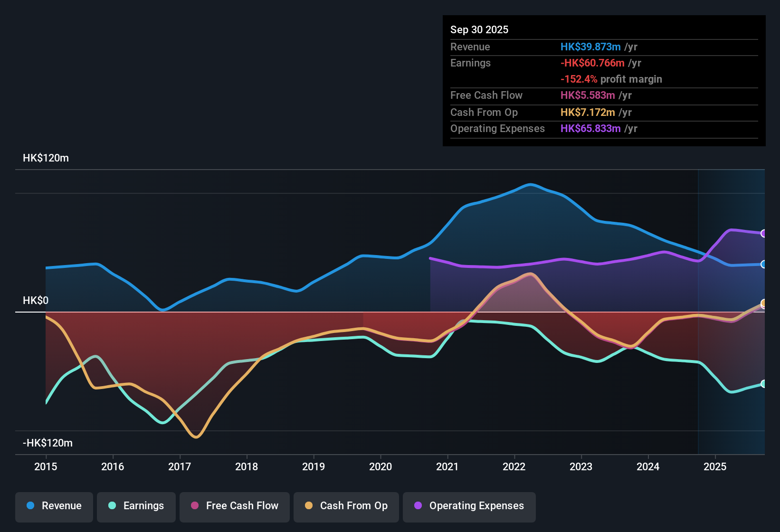Click the orange Cash From Op legend dot

pos(309,506)
